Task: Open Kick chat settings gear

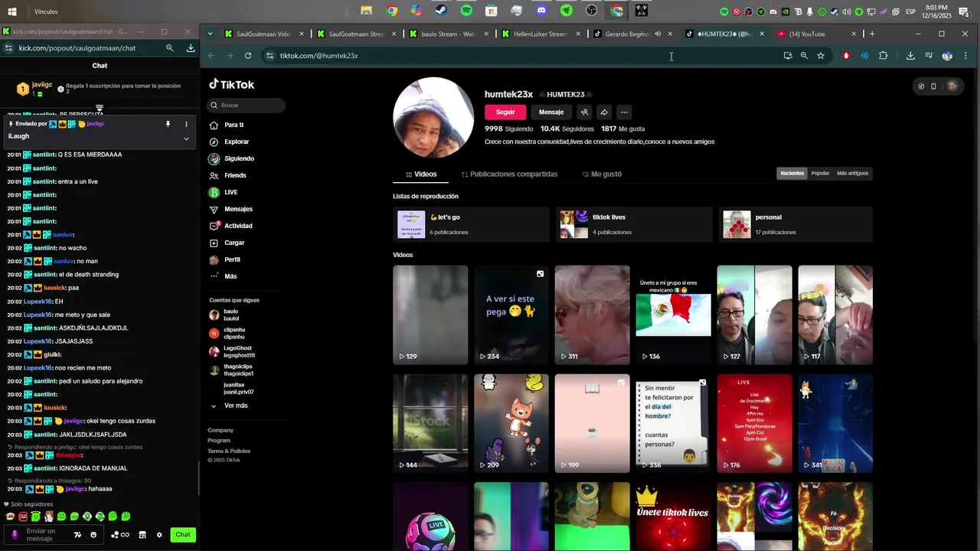Action: 159,535
